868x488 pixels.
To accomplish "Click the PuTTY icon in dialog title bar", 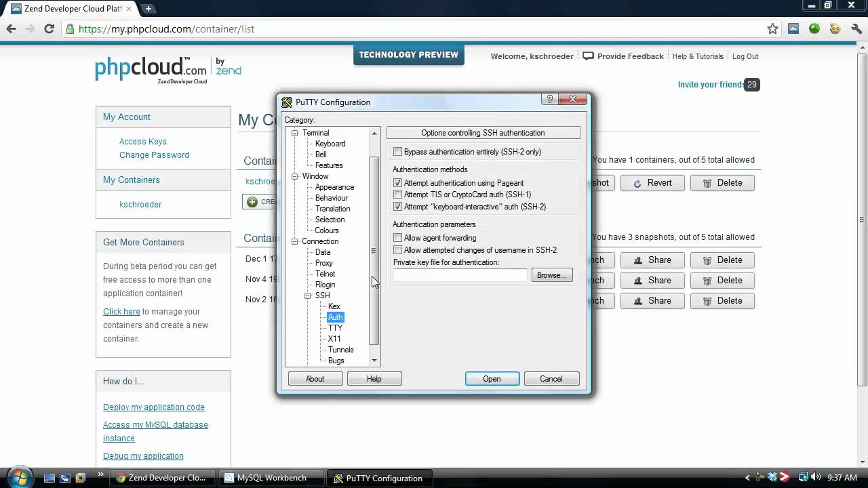I will (x=287, y=102).
